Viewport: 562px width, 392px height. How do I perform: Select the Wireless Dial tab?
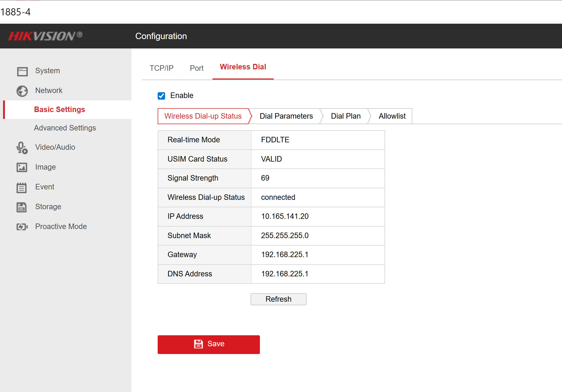click(243, 67)
